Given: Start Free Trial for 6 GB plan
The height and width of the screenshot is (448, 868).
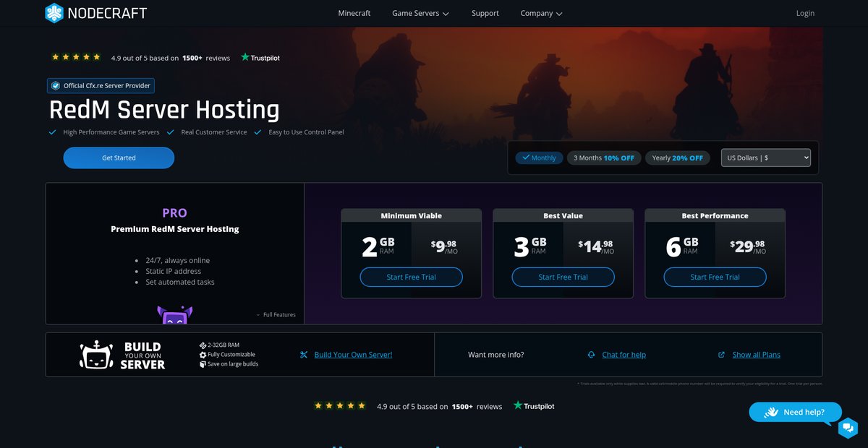Looking at the screenshot, I should click(x=715, y=277).
